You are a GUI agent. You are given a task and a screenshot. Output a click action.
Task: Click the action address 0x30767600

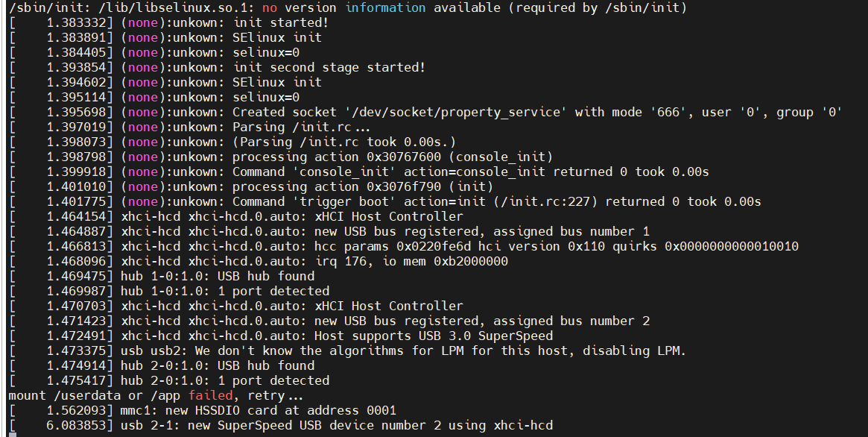pos(404,157)
